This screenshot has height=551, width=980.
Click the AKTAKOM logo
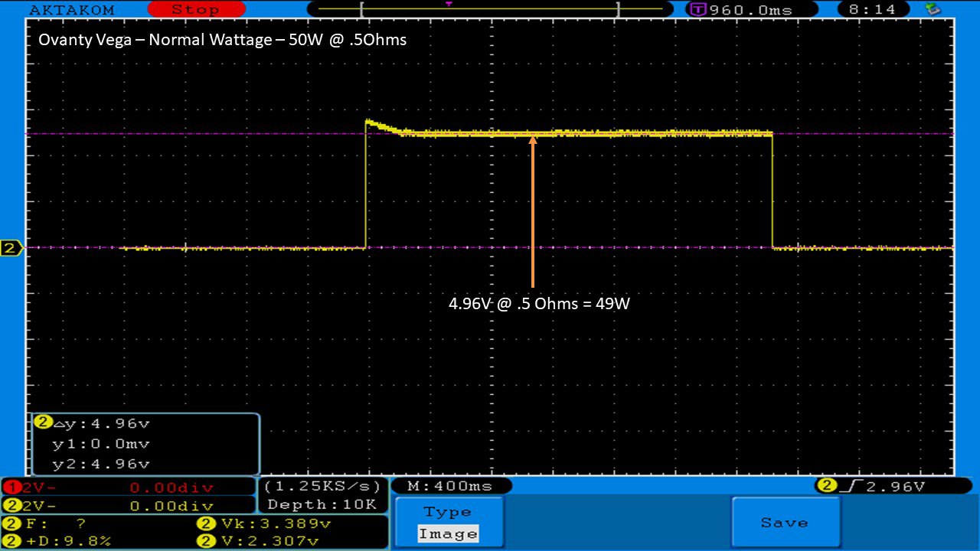(71, 10)
